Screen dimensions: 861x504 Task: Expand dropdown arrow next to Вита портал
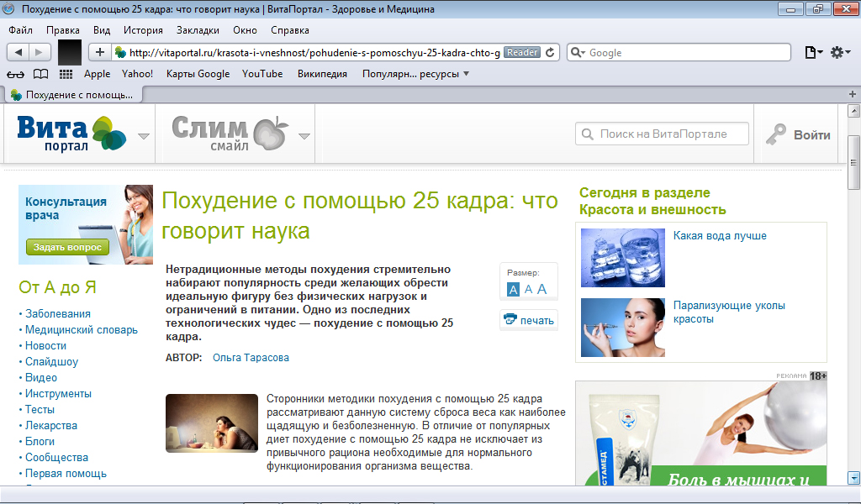click(143, 136)
